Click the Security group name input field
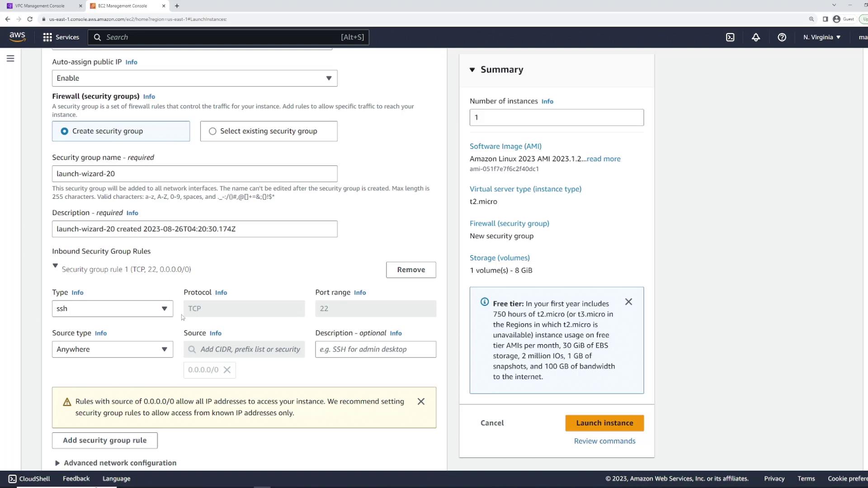The image size is (868, 488). [194, 174]
